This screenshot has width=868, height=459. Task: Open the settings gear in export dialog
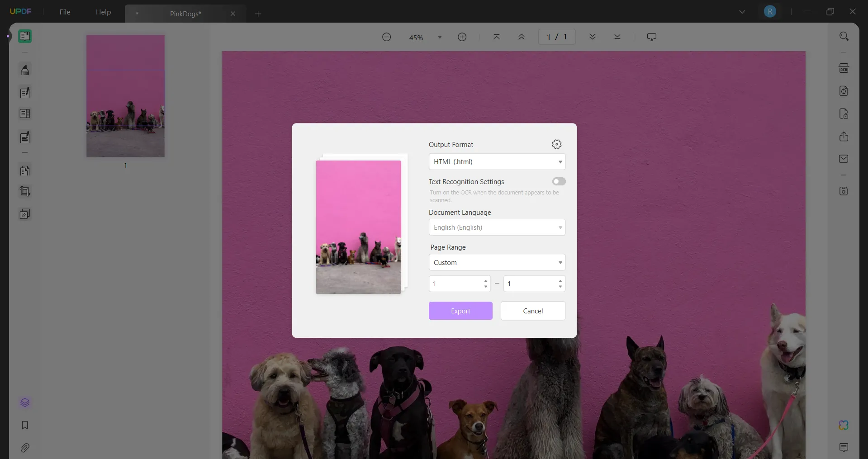(x=557, y=144)
